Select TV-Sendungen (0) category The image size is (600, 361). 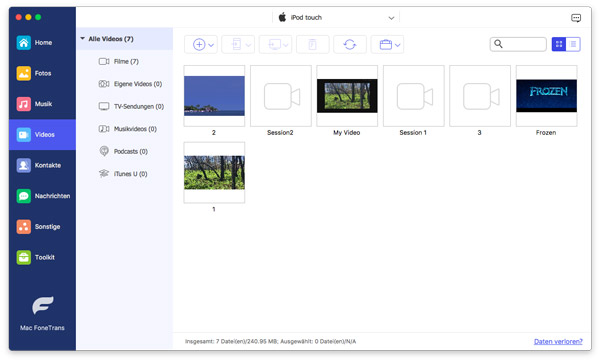(125, 106)
